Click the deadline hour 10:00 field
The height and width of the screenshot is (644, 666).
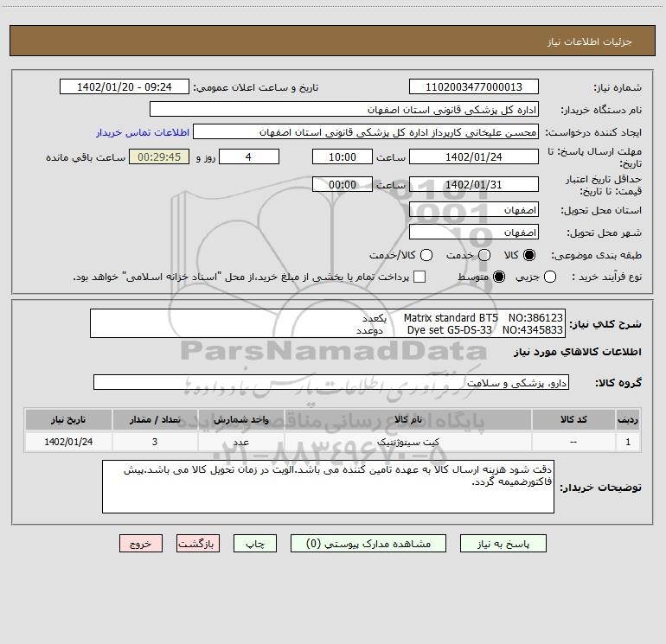click(x=343, y=156)
